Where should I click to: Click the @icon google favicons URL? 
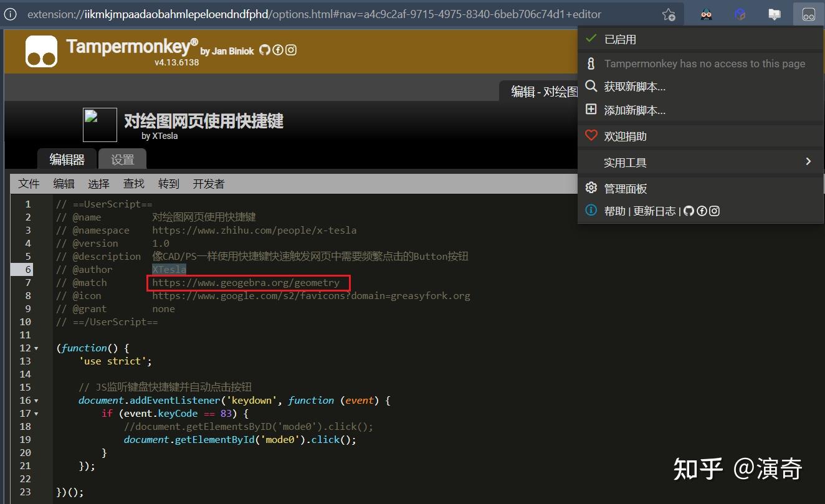click(311, 296)
